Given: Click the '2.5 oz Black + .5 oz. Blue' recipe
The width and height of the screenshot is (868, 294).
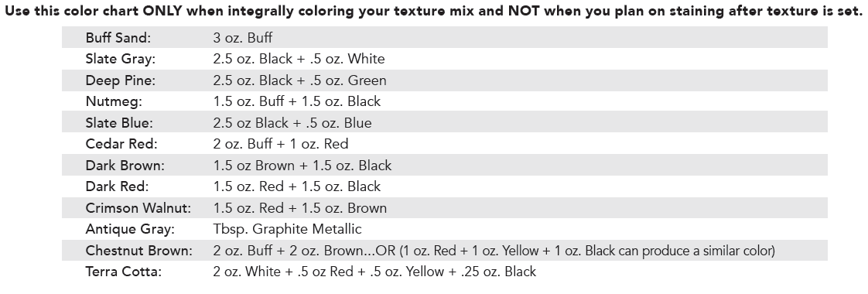Looking at the screenshot, I should coord(292,123).
